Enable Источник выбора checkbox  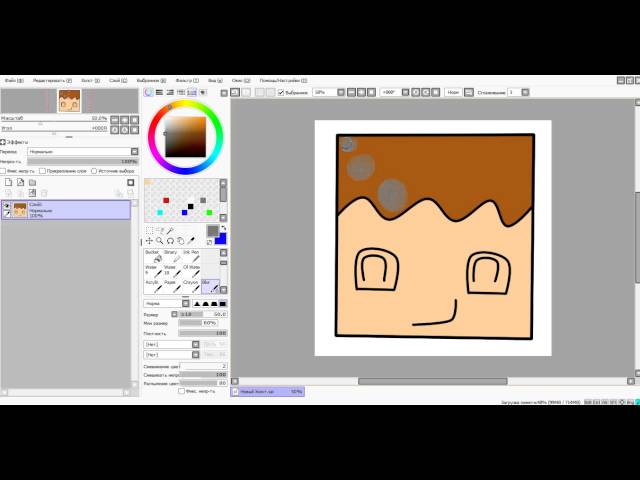click(94, 171)
